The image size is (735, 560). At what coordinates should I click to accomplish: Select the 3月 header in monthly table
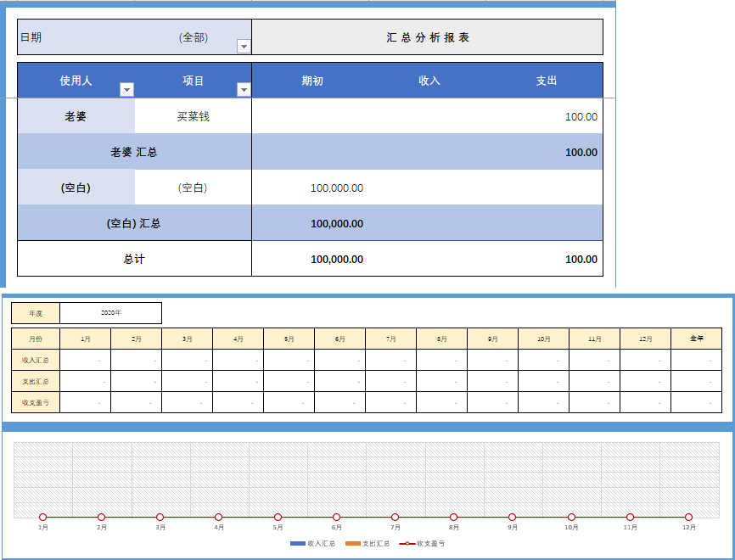[187, 339]
